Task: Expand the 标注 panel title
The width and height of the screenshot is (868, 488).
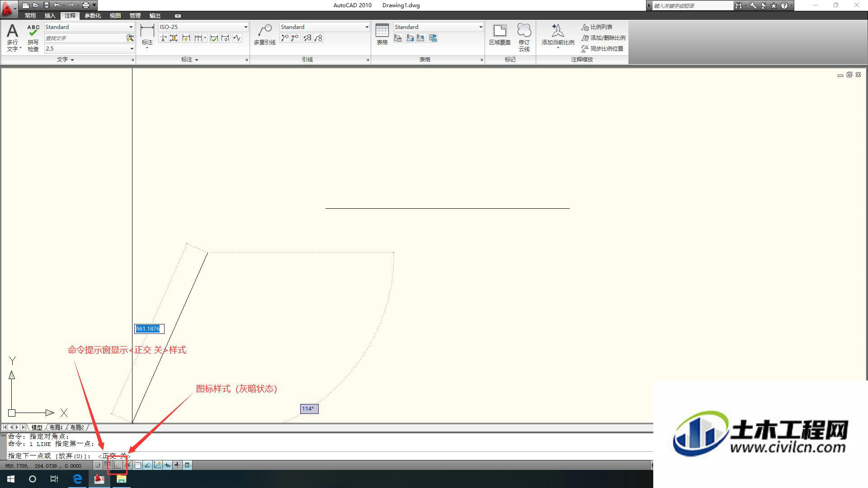Action: pyautogui.click(x=190, y=60)
